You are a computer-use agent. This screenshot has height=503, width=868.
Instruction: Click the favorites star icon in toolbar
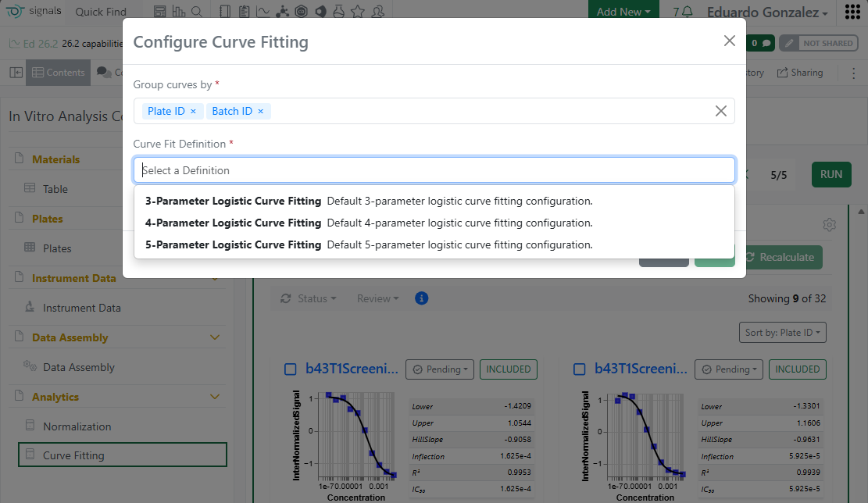tap(358, 12)
